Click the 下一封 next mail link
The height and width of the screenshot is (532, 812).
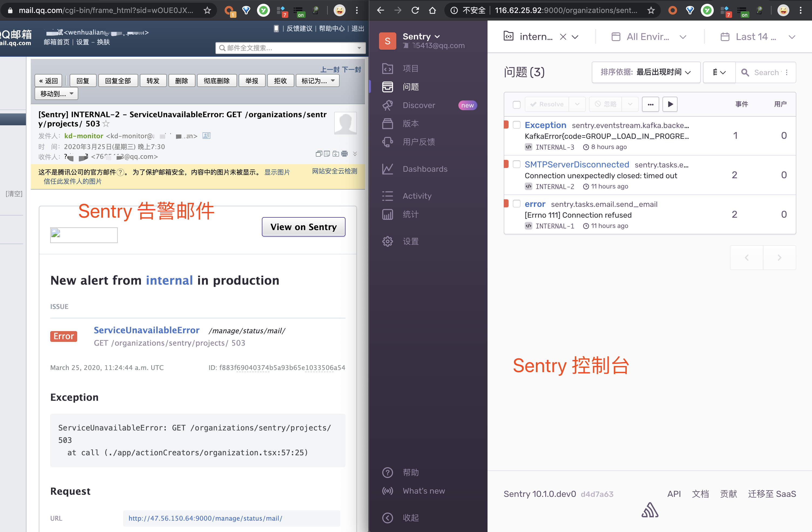[351, 70]
